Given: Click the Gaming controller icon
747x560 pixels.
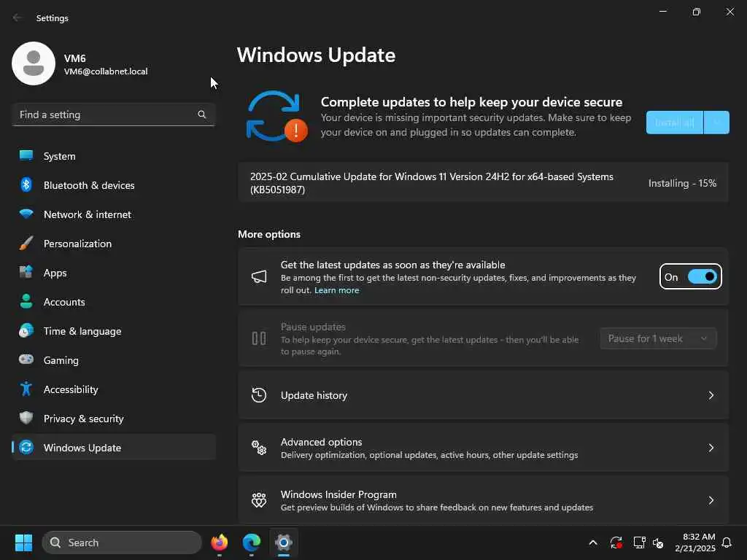Looking at the screenshot, I should click(x=26, y=359).
